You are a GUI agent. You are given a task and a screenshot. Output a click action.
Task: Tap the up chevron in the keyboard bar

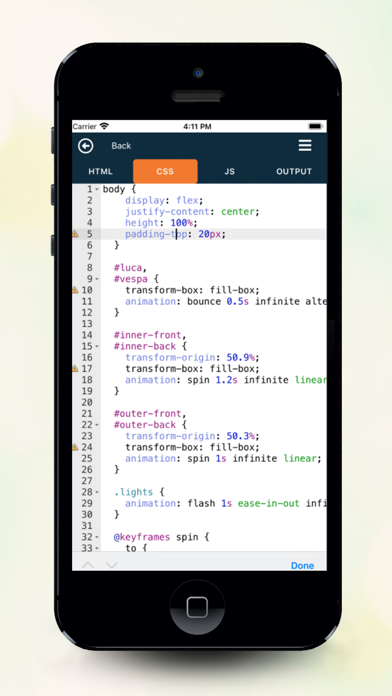point(88,565)
